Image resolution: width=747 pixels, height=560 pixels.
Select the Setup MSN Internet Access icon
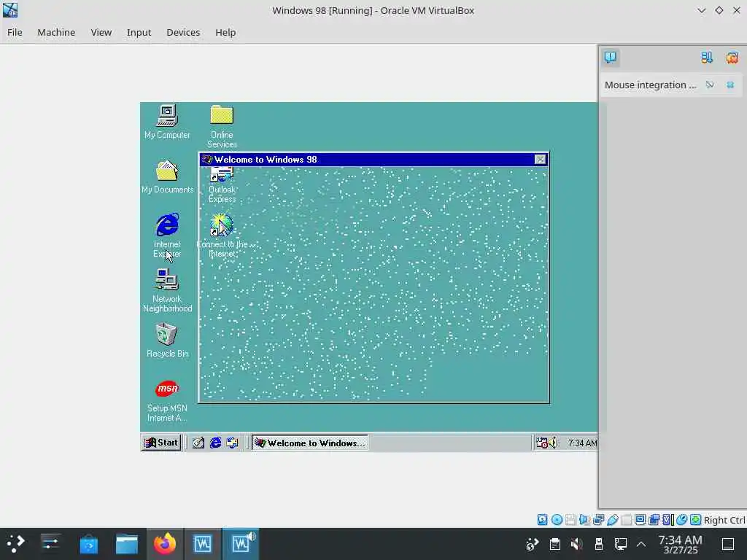[167, 400]
